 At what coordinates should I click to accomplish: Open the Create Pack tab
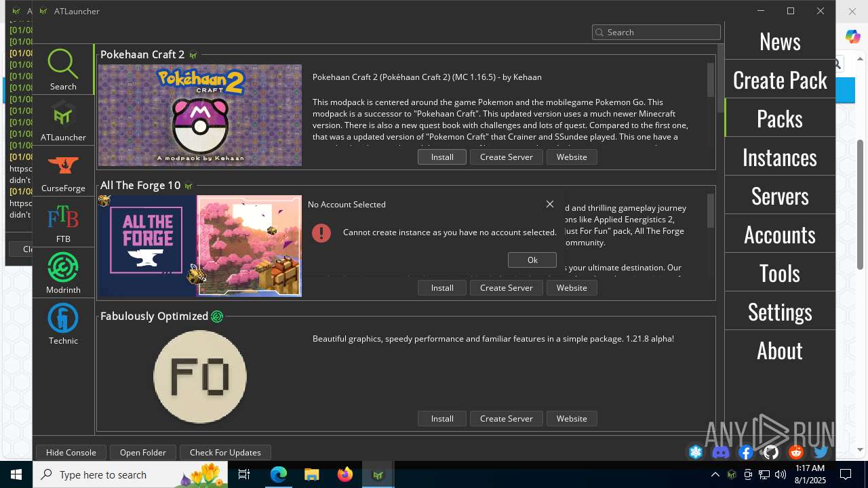[x=780, y=80]
